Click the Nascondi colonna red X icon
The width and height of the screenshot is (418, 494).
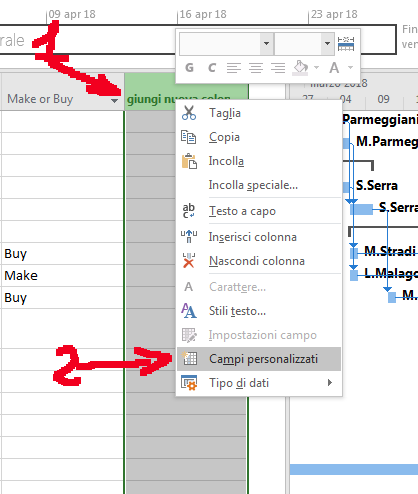[x=189, y=260]
